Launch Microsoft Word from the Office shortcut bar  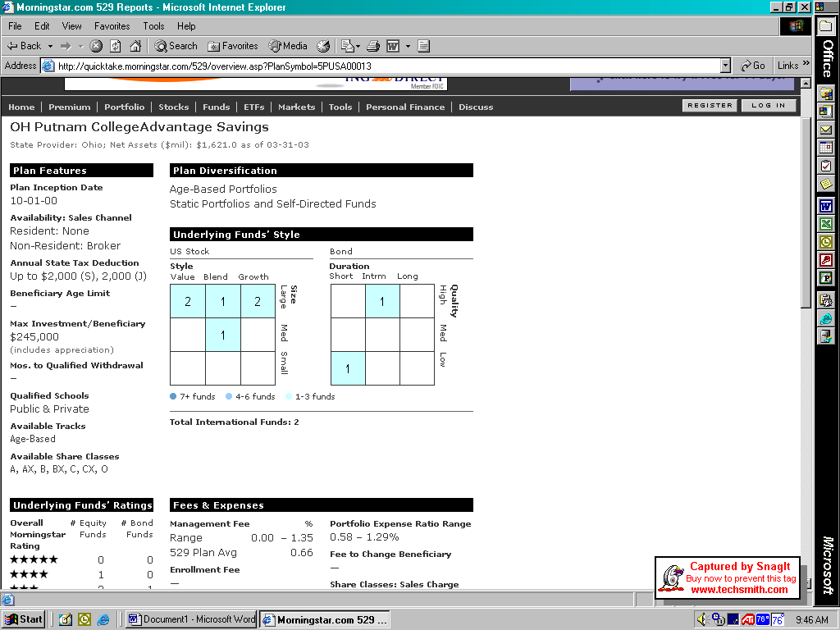[x=826, y=206]
